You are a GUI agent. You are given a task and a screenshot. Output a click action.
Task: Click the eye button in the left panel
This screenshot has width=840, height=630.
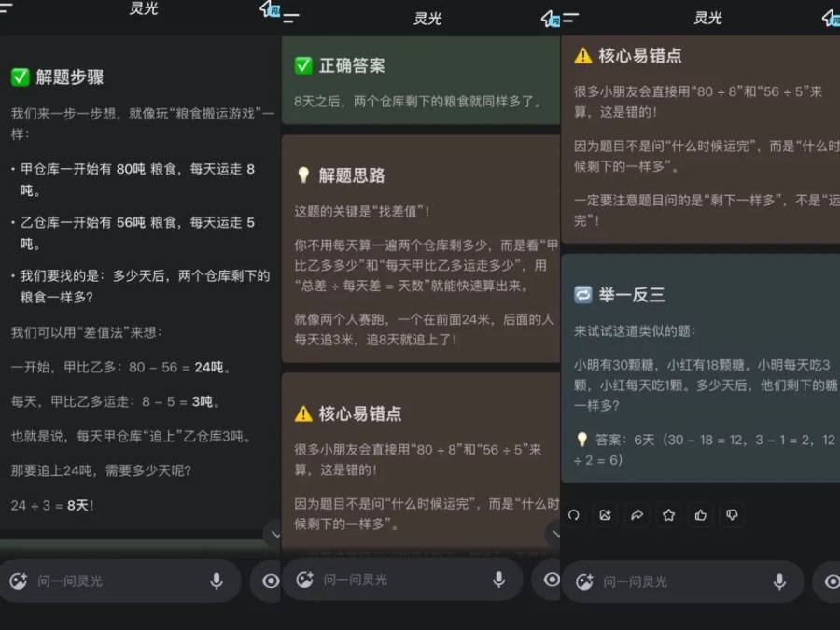tap(271, 581)
